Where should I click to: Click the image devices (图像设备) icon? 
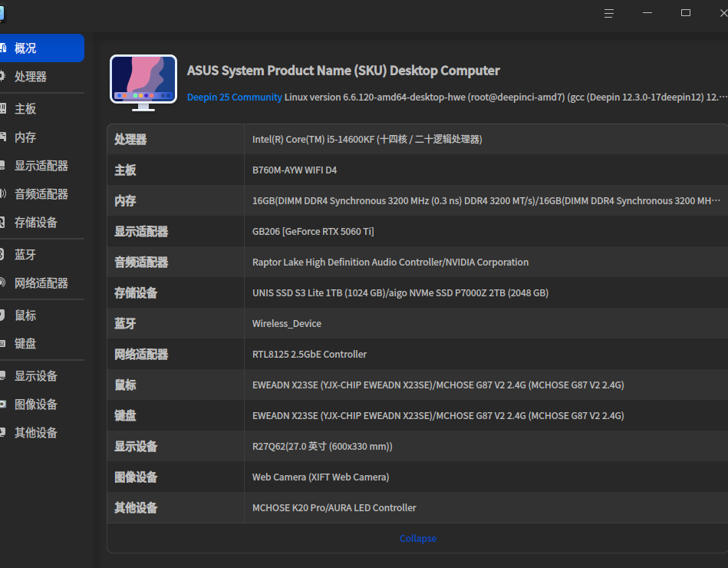pyautogui.click(x=2, y=405)
